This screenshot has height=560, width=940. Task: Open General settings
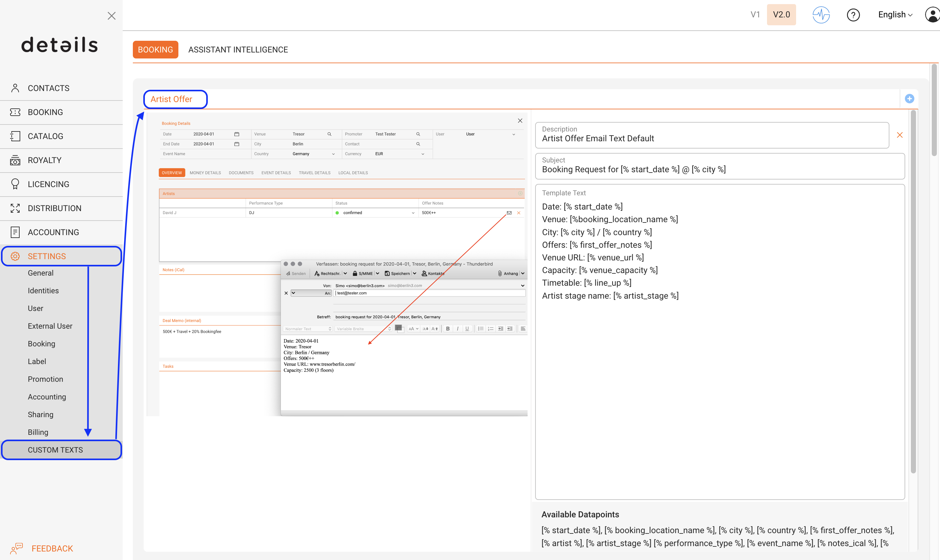pos(40,273)
